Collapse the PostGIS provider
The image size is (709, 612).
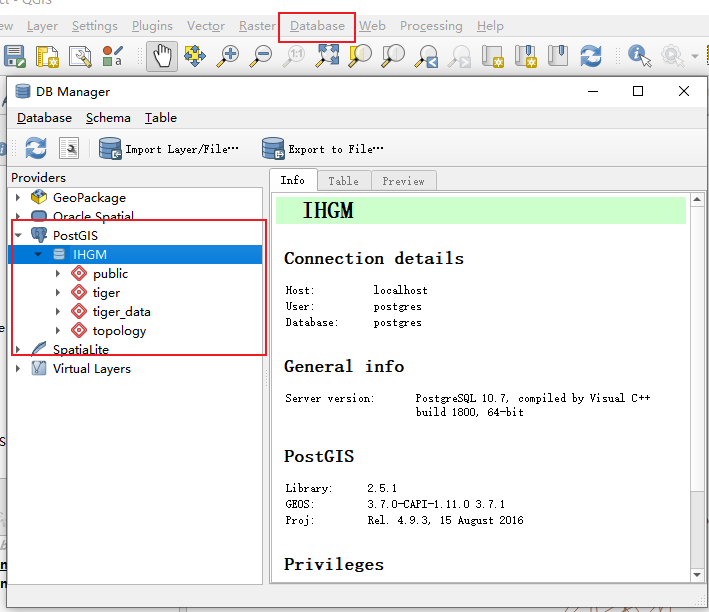click(x=18, y=235)
